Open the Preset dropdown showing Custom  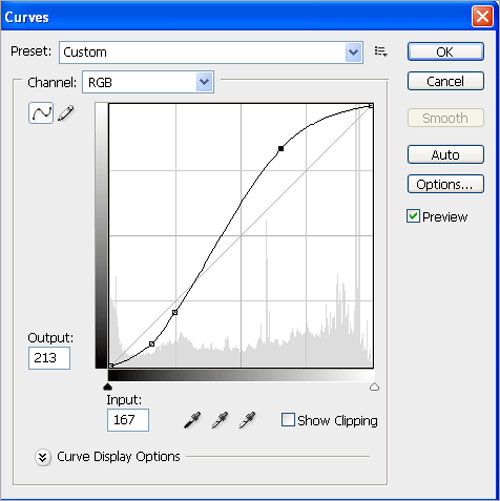click(211, 52)
